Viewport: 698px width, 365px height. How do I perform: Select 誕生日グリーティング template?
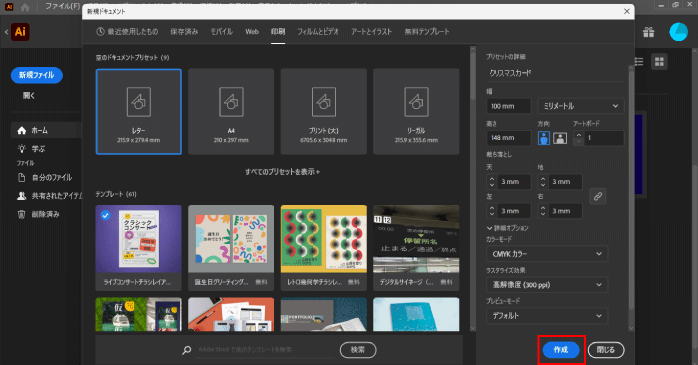pos(231,248)
